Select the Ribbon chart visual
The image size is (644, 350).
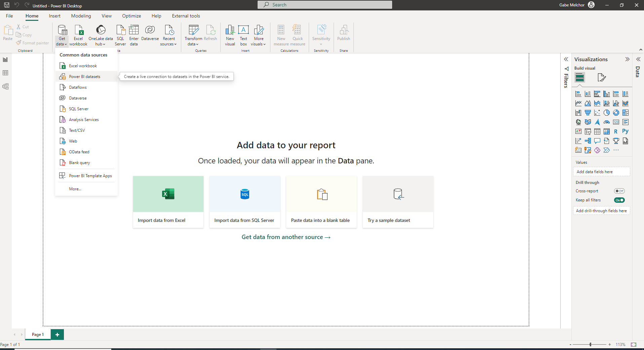pos(625,103)
